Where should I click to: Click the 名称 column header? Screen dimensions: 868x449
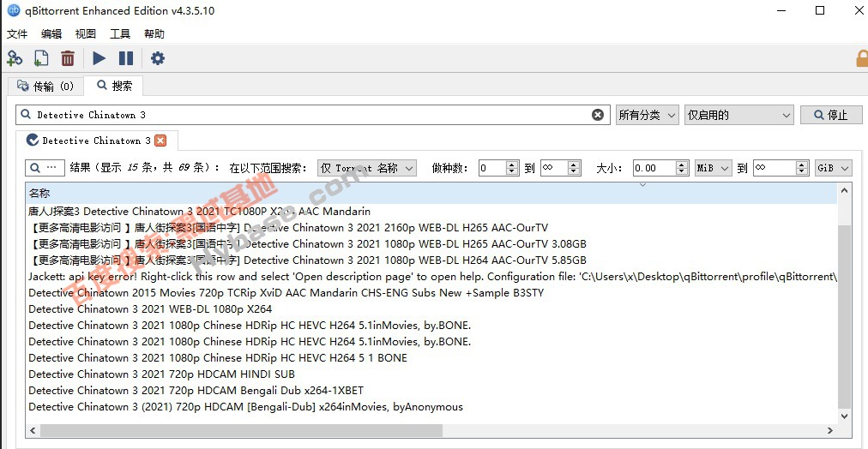coord(431,194)
